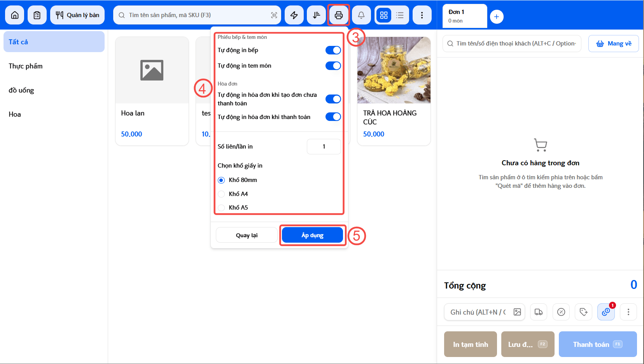Select Khổ 80mm paper size
This screenshot has width=644, height=364.
(x=238, y=180)
